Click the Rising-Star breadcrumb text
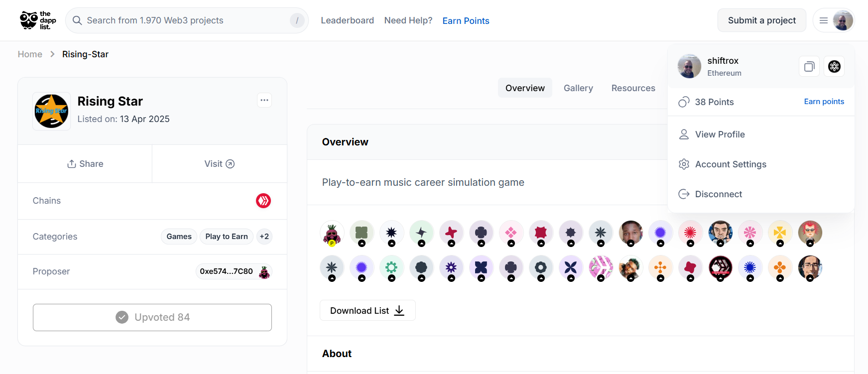Viewport: 868px width, 374px height. 85,54
